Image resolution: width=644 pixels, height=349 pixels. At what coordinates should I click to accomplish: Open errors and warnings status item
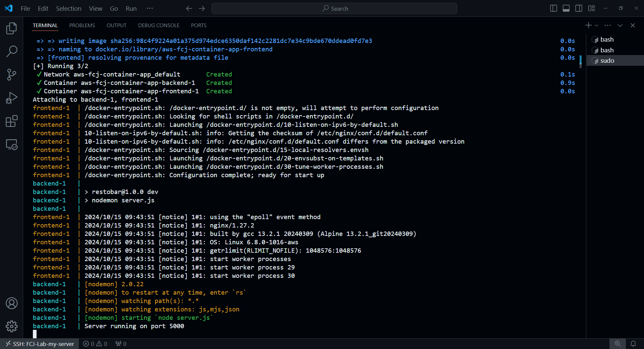click(x=95, y=344)
